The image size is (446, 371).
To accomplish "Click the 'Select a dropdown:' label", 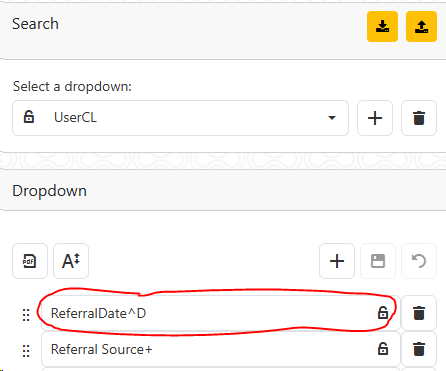I will [x=72, y=87].
